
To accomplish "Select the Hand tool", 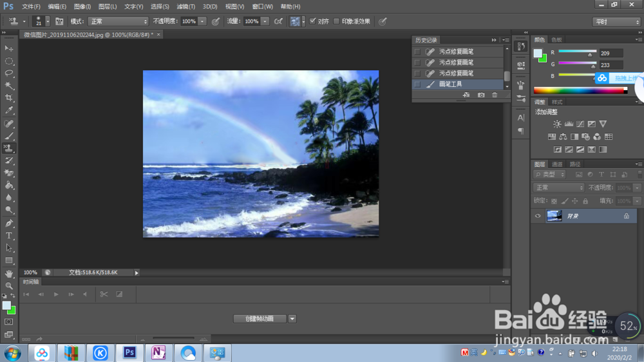I will [x=8, y=274].
